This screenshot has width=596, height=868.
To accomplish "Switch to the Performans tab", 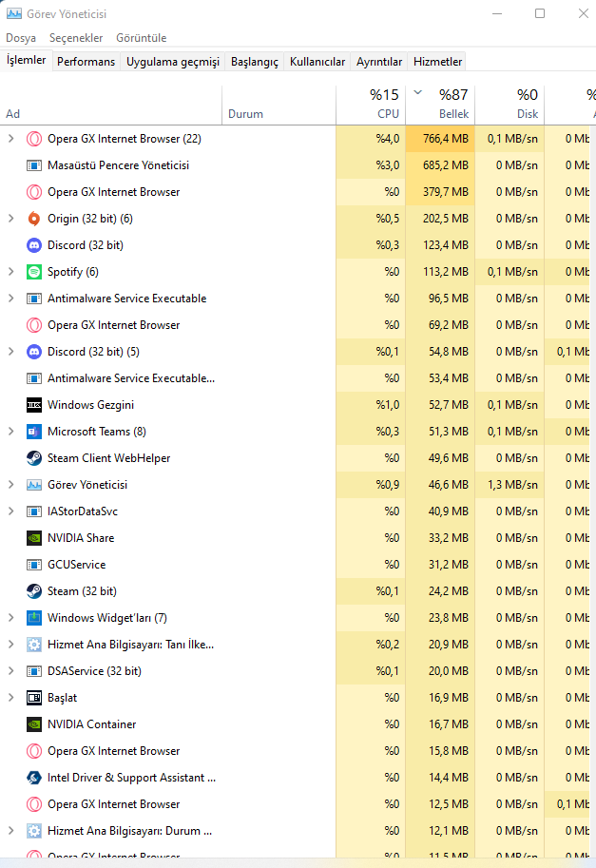I will coord(86,62).
